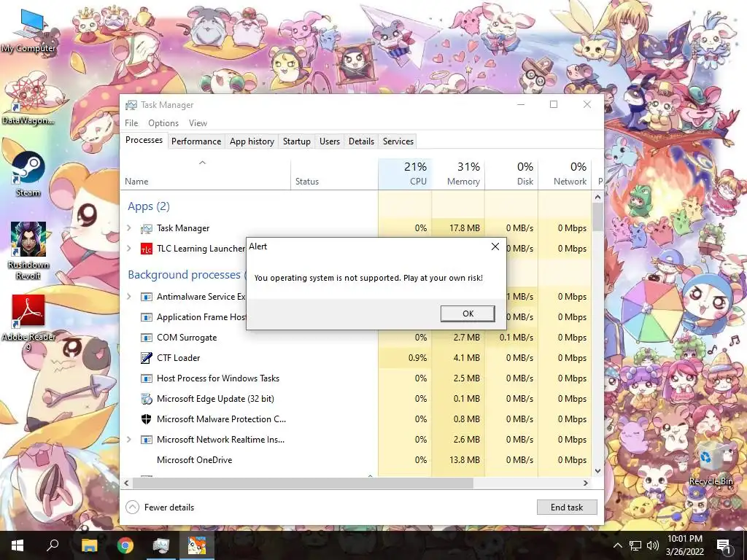Sort by the Status column header

pos(334,174)
